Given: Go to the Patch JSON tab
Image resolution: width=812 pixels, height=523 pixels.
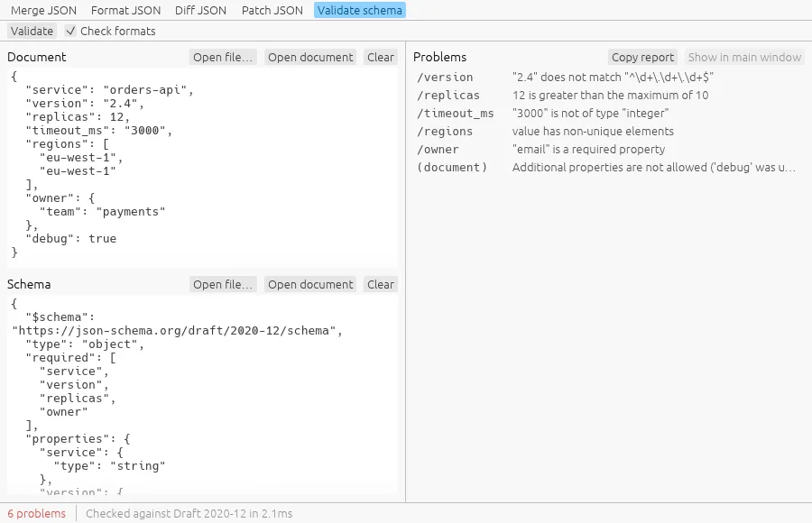Looking at the screenshot, I should 272,10.
